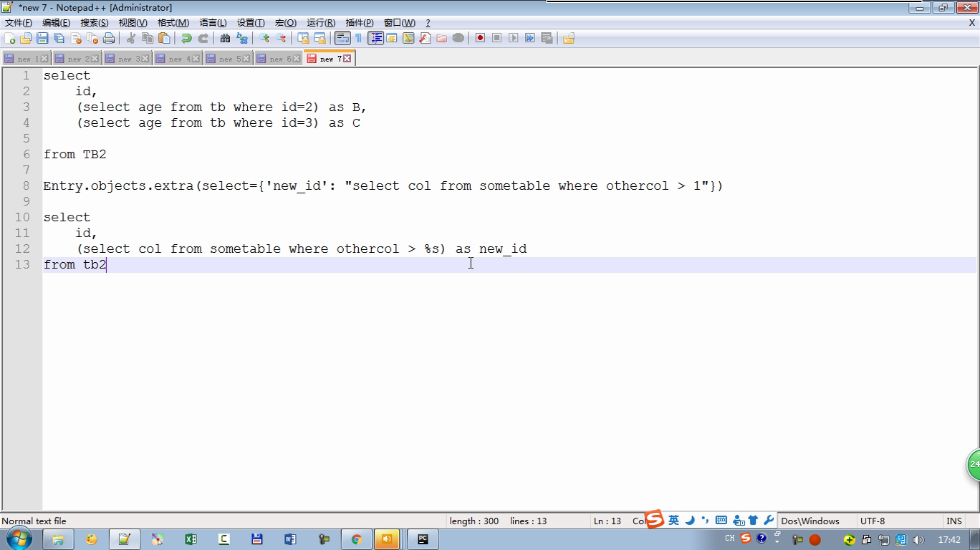Print the document using the printer icon
The height and width of the screenshot is (550, 980).
(109, 38)
